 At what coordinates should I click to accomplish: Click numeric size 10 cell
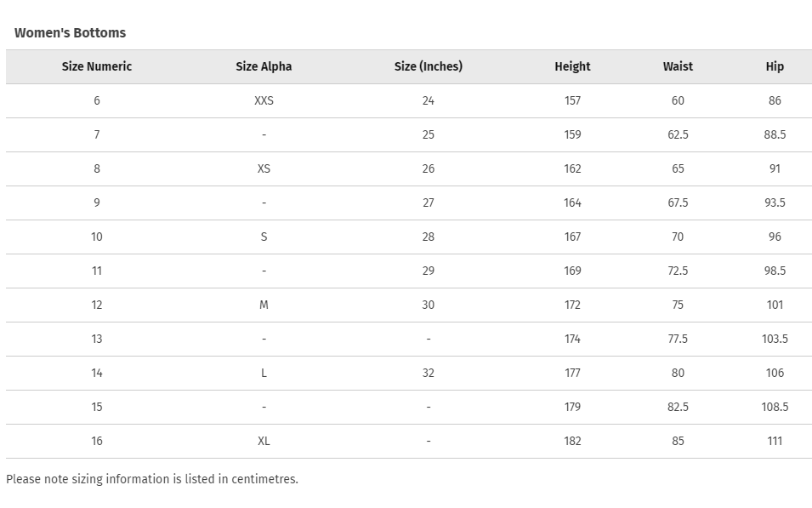coord(97,237)
